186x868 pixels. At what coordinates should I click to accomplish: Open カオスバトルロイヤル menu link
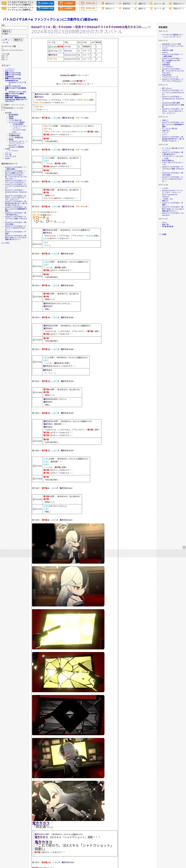click(x=13, y=86)
